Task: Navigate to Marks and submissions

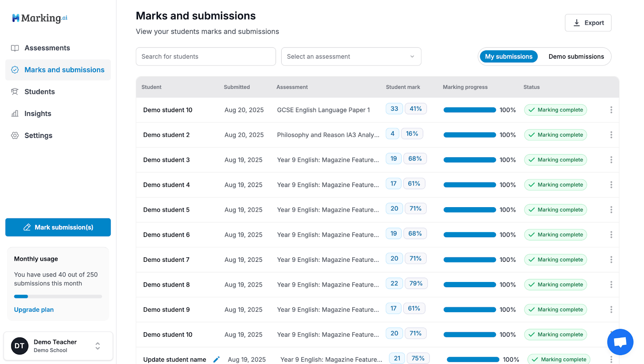Action: pos(64,70)
